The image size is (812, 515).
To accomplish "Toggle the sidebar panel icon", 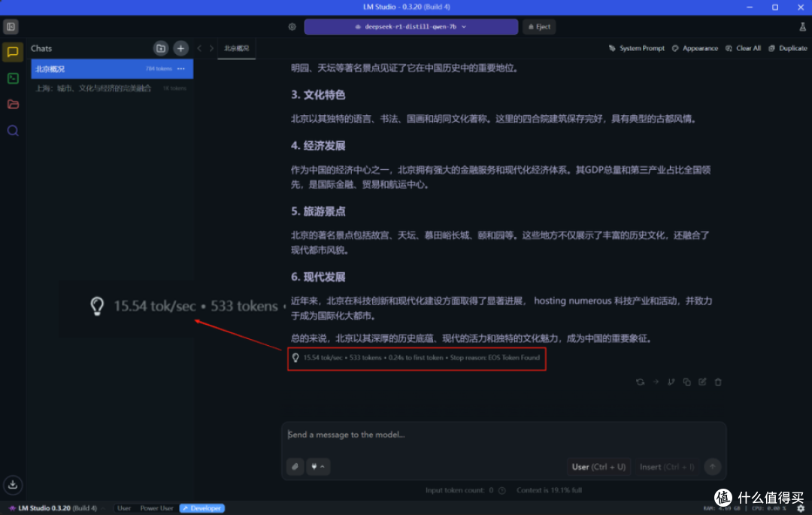I will [x=11, y=27].
